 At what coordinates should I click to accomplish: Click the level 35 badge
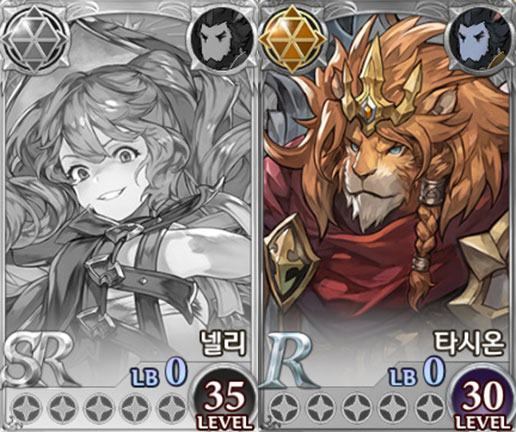coord(225,399)
